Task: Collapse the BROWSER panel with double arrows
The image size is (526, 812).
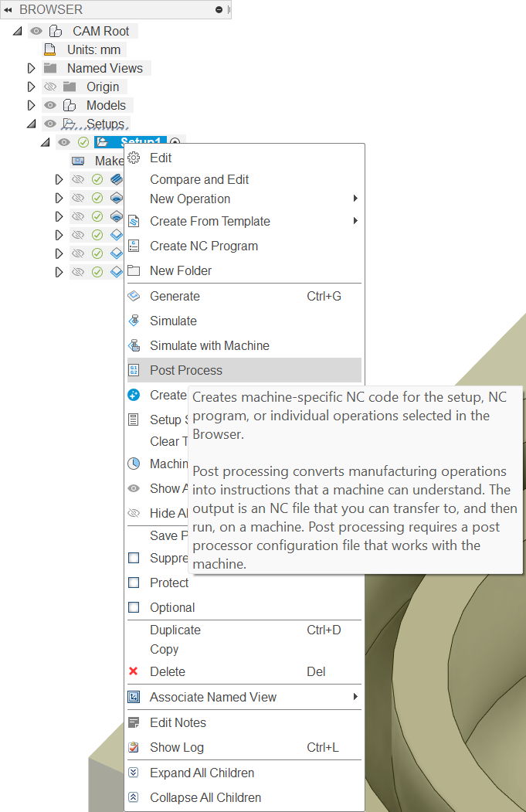Action: click(x=8, y=9)
